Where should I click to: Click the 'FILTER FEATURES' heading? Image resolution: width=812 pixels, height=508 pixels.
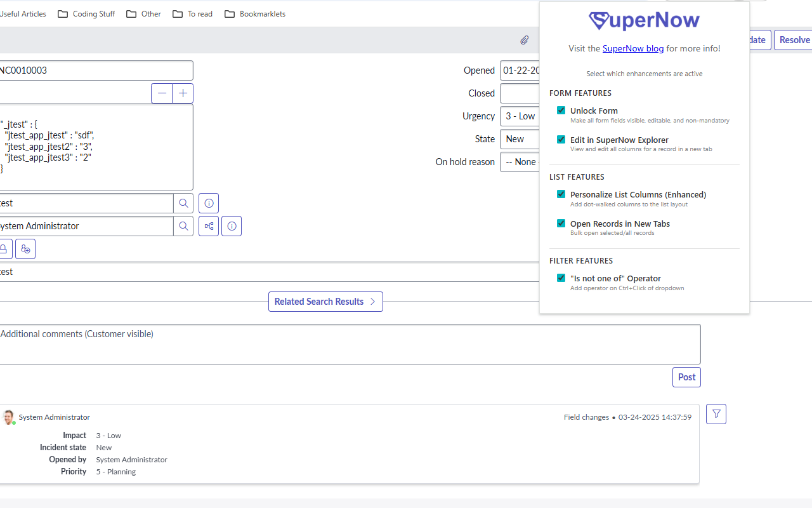pos(581,261)
